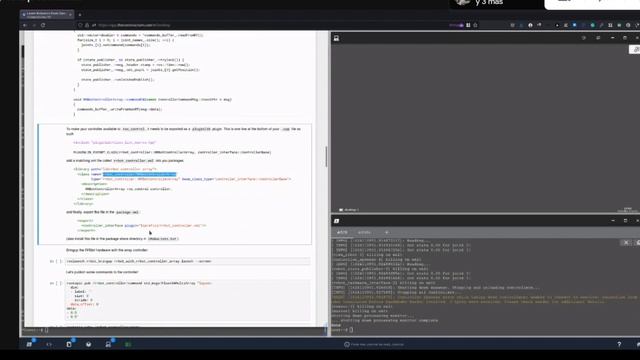Viewport: 640px width, 360px height.
Task: Click the blue square extension icon
Action: (575, 25)
